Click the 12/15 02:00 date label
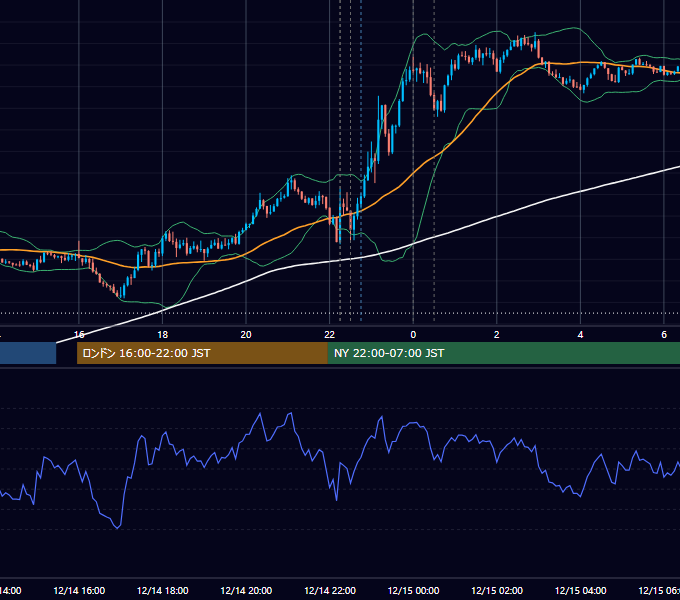This screenshot has width=680, height=600. click(x=497, y=590)
